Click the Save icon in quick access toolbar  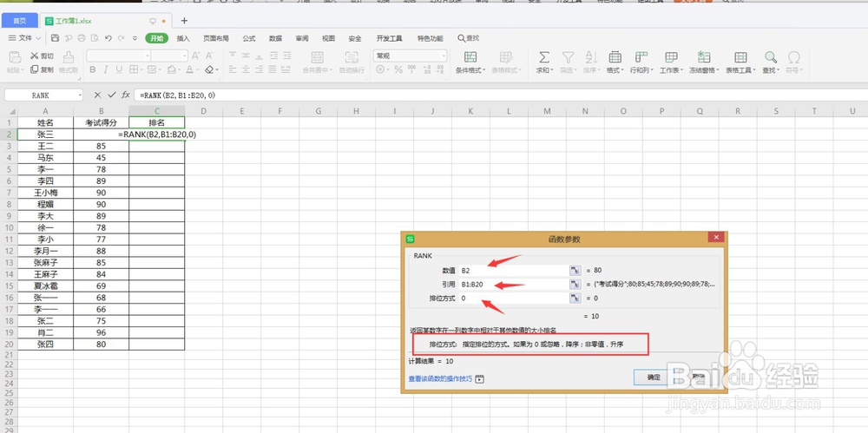(x=55, y=38)
